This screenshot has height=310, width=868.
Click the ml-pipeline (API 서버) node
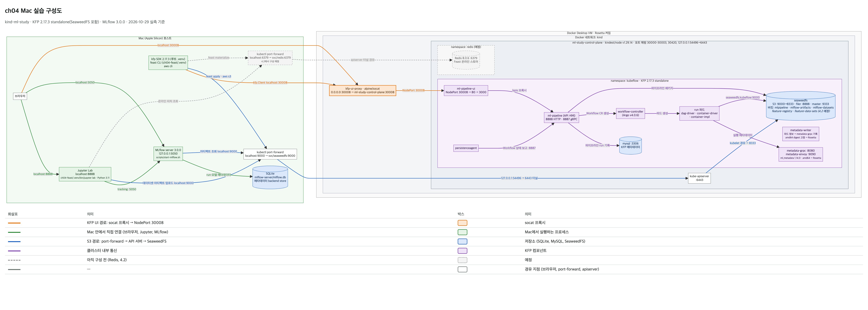coord(561,117)
